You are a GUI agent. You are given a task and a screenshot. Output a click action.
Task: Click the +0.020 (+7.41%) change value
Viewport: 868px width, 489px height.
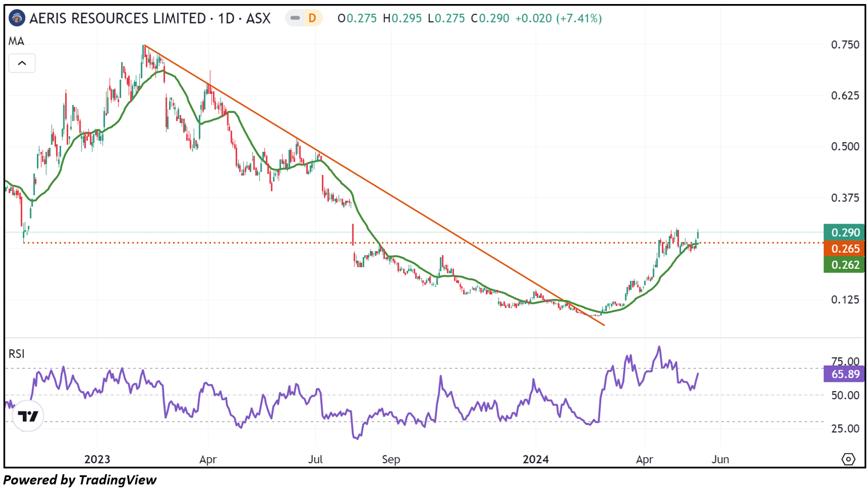558,18
